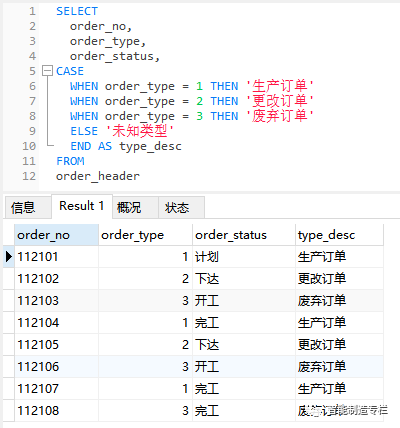The height and width of the screenshot is (428, 400).
Task: Click 更改订单 type_desc in row 112105
Action: click(x=339, y=345)
